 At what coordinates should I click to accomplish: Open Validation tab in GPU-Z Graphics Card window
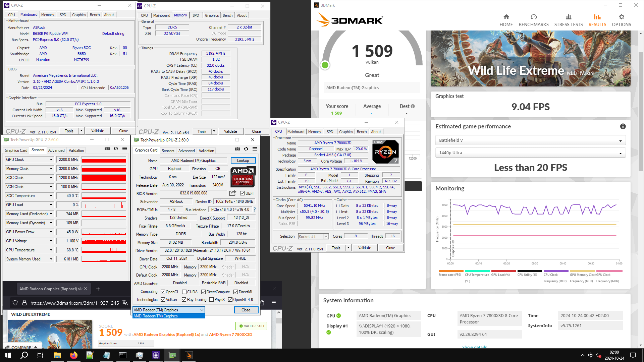coord(206,151)
